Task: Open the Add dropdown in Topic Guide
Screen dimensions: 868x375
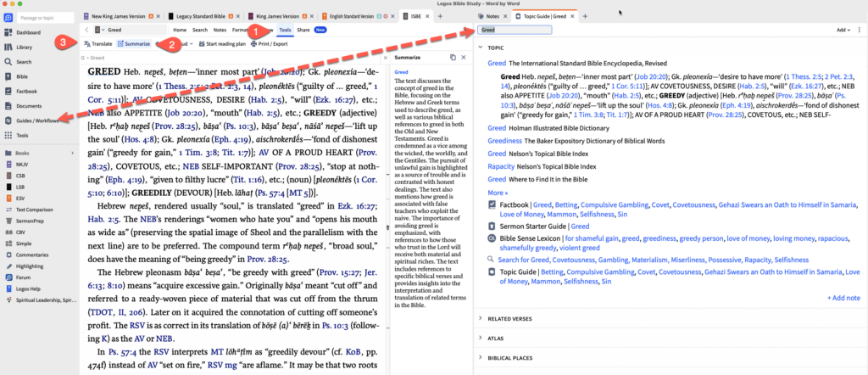Action: [843, 30]
